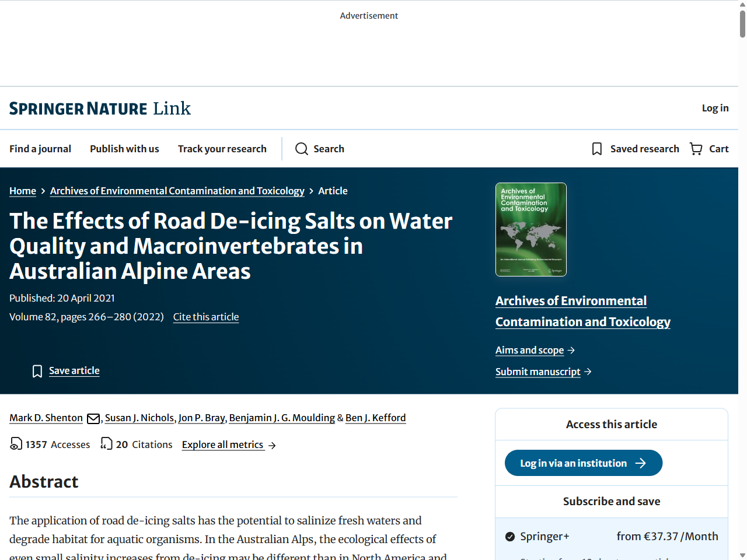Open Publish with us
The width and height of the screenshot is (747, 560).
(124, 149)
